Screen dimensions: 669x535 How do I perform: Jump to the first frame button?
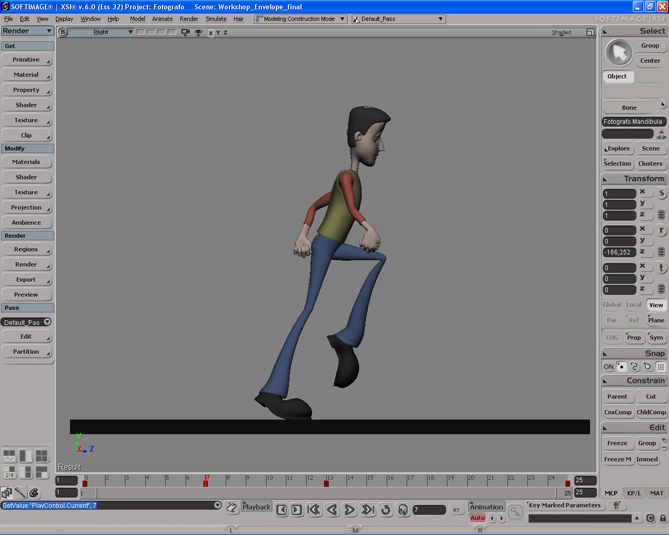[x=313, y=510]
